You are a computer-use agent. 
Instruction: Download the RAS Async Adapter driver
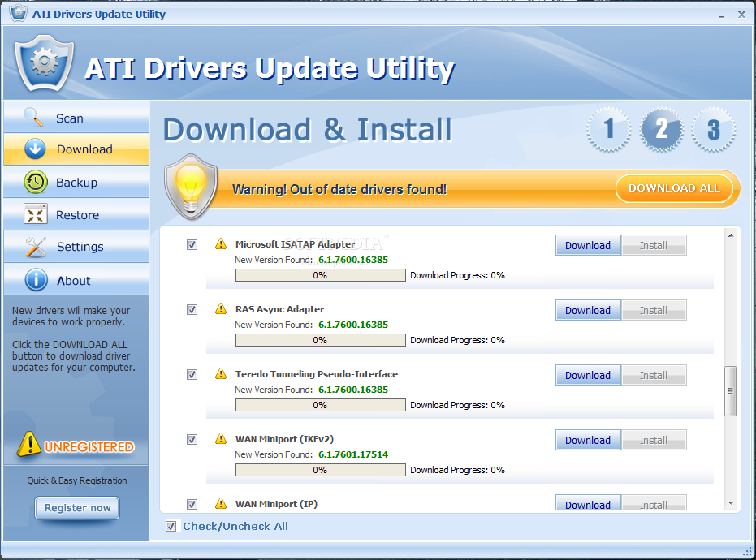click(588, 310)
